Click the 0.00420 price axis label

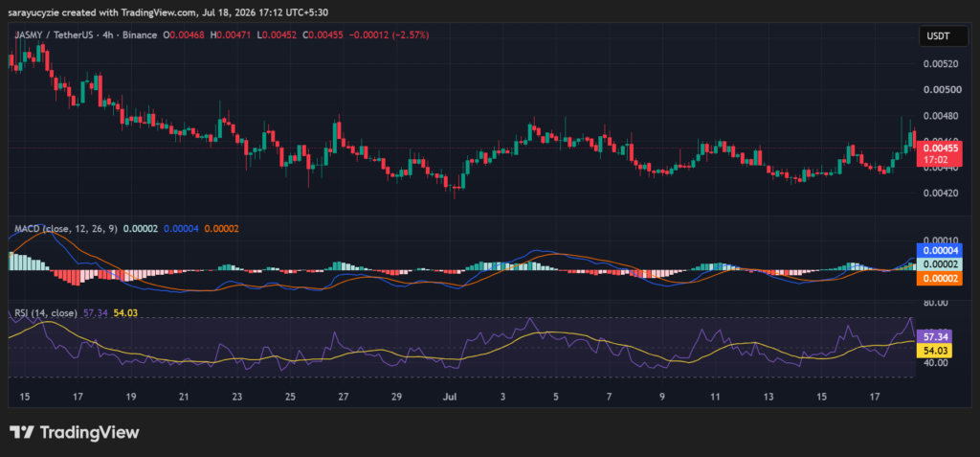pos(940,193)
